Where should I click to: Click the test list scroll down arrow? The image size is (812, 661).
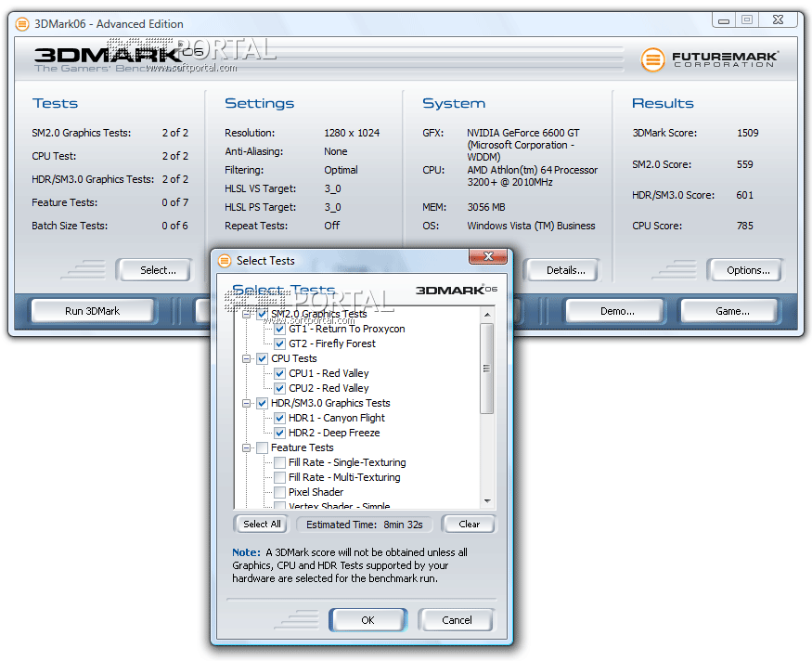[487, 501]
